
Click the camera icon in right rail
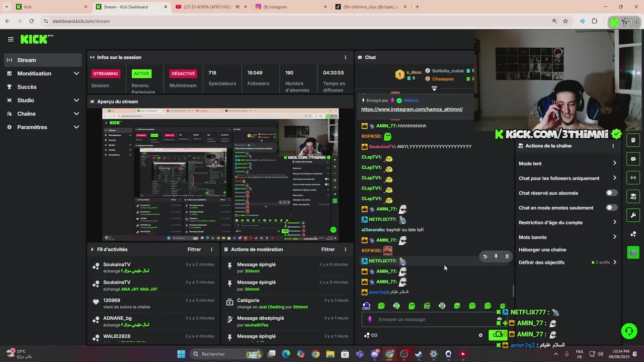(x=633, y=196)
